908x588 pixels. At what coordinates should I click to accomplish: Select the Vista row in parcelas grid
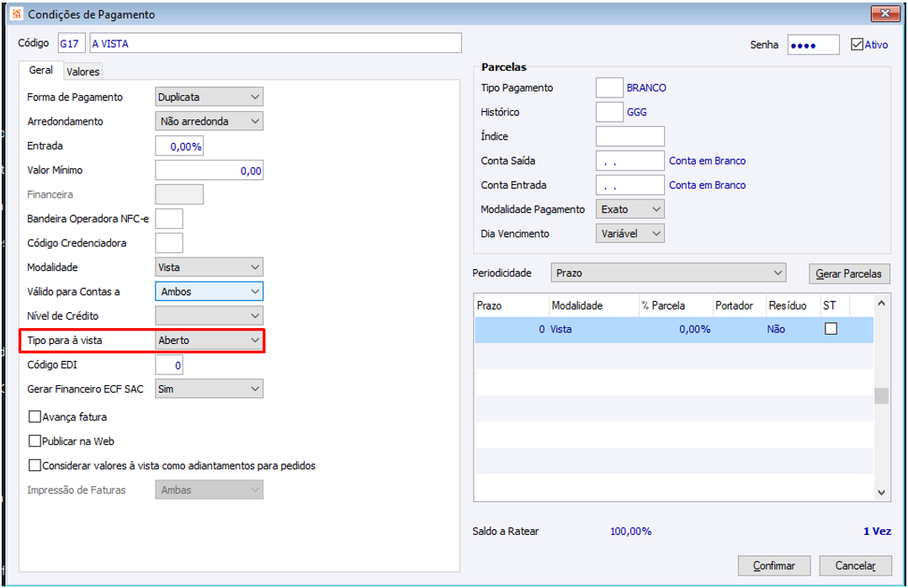pos(674,329)
